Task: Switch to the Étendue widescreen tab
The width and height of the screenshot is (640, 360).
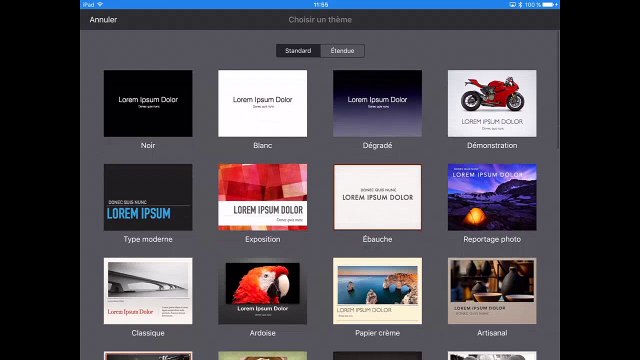Action: click(342, 51)
